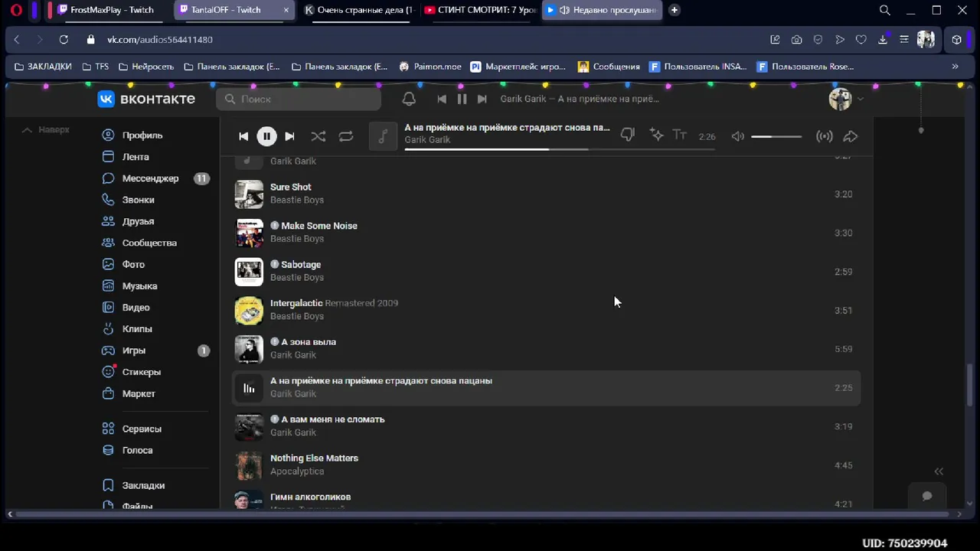Switch to FrostMaxPlay - Twitch browser tab

click(x=111, y=10)
